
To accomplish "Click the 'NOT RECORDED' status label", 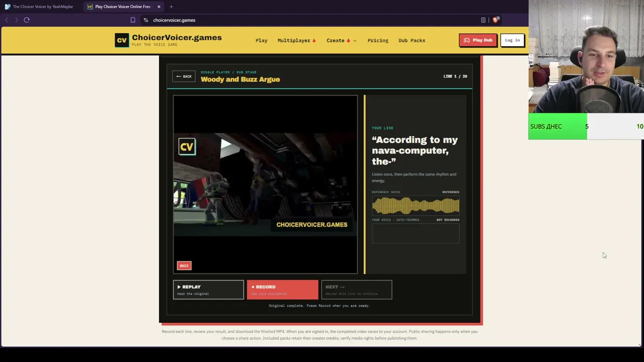I will point(448,220).
